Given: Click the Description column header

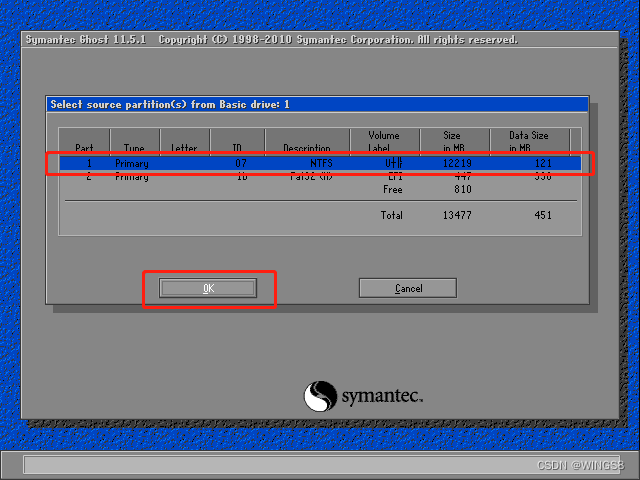Looking at the screenshot, I should coord(307,142).
